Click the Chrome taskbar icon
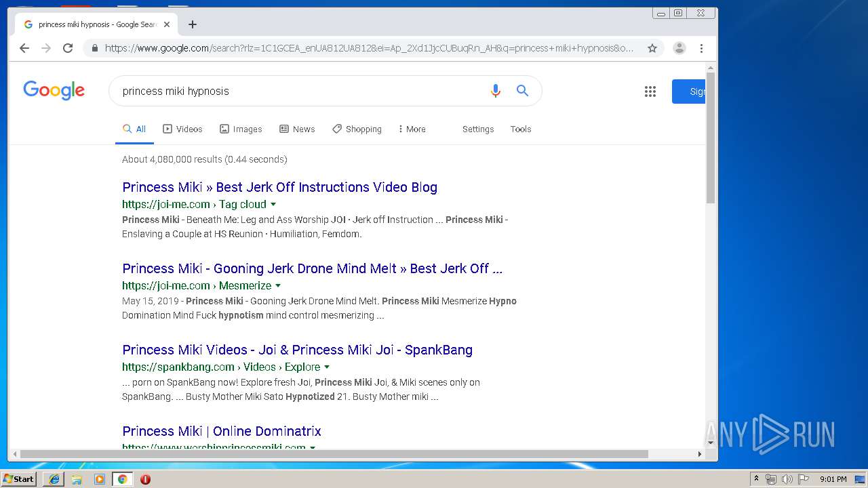 click(x=122, y=479)
